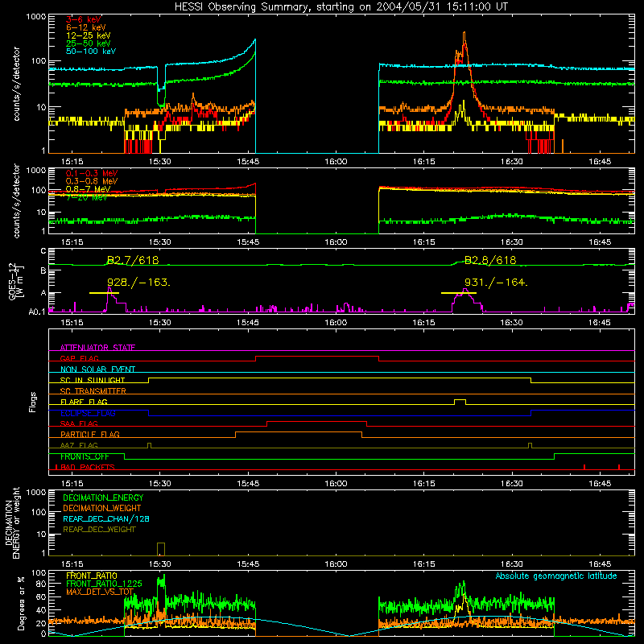Click the raised GAP_FLAG segment

click(317, 357)
